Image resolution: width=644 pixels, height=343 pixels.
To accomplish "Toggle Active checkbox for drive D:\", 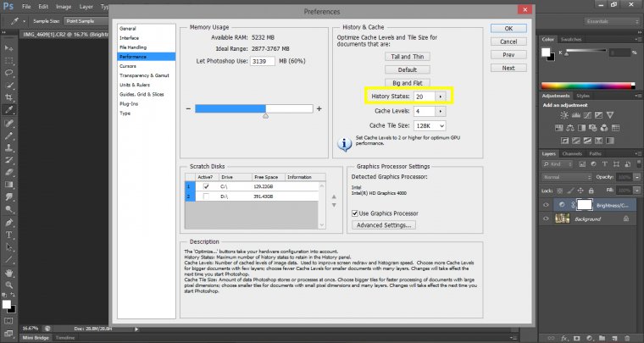I will point(206,196).
